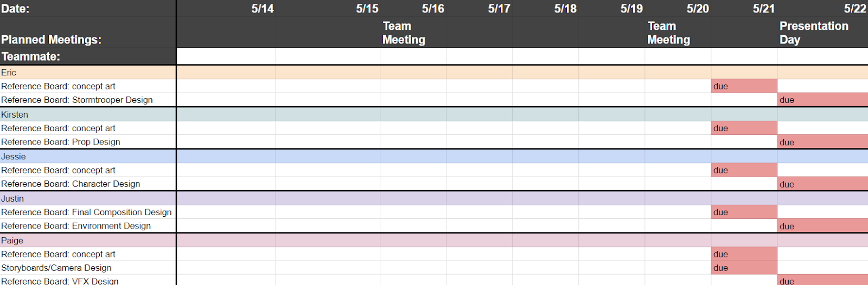Viewport: 868px width, 285px height.
Task: Click the 5/22 date header cell
Action: (854, 9)
